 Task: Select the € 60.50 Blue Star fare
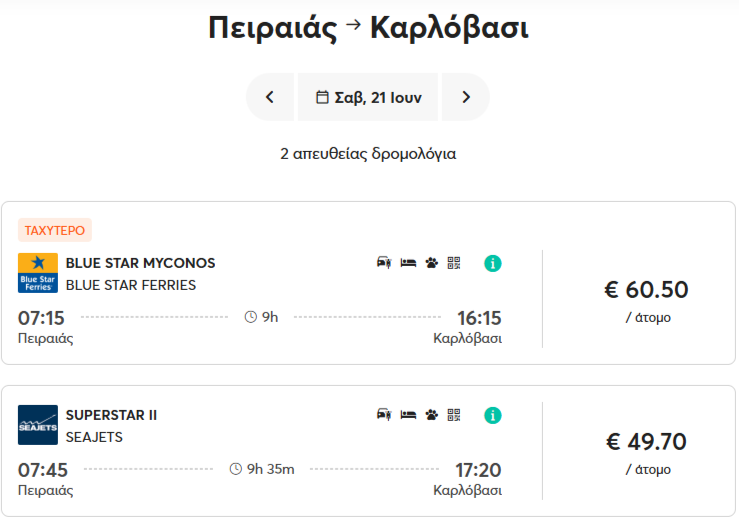[646, 290]
